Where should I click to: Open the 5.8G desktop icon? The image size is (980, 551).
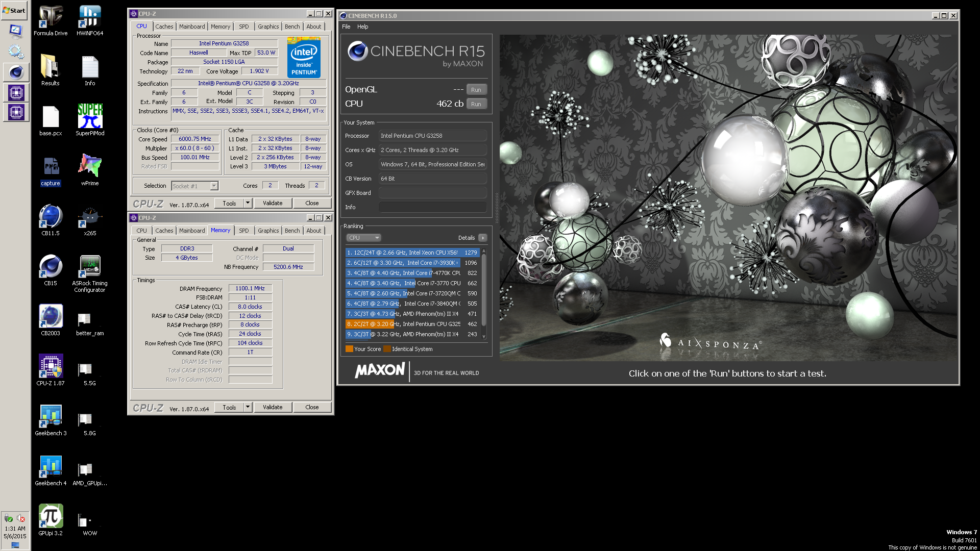point(90,424)
